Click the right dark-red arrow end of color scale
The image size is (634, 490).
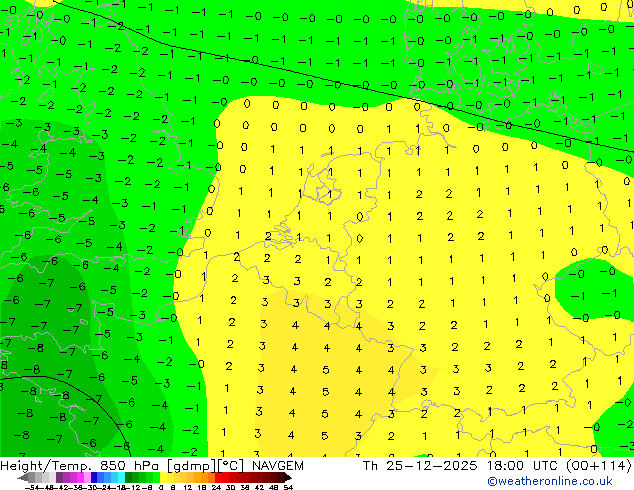pyautogui.click(x=288, y=477)
